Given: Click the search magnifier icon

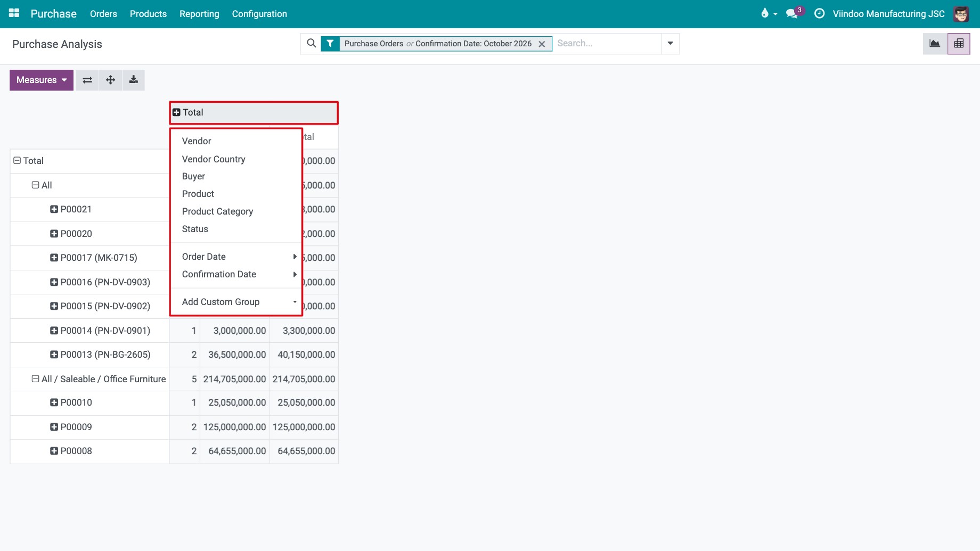Looking at the screenshot, I should point(312,43).
